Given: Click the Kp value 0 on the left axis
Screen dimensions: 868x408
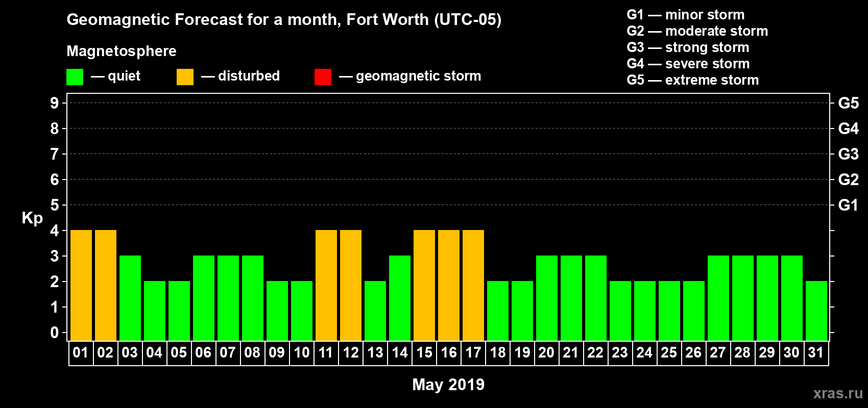Looking at the screenshot, I should 55,333.
